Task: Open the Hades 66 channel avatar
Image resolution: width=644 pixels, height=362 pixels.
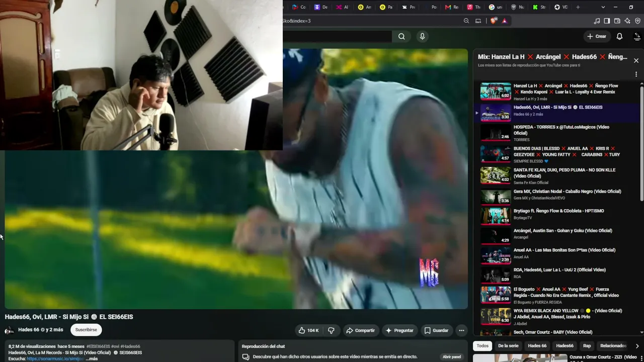Action: click(9, 330)
